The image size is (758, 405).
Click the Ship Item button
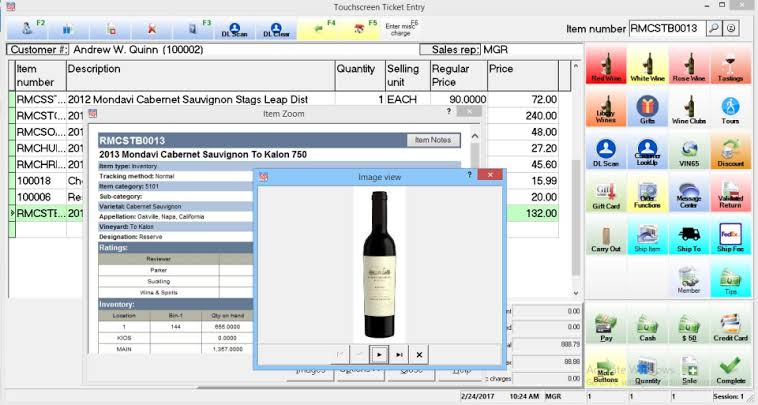click(648, 236)
